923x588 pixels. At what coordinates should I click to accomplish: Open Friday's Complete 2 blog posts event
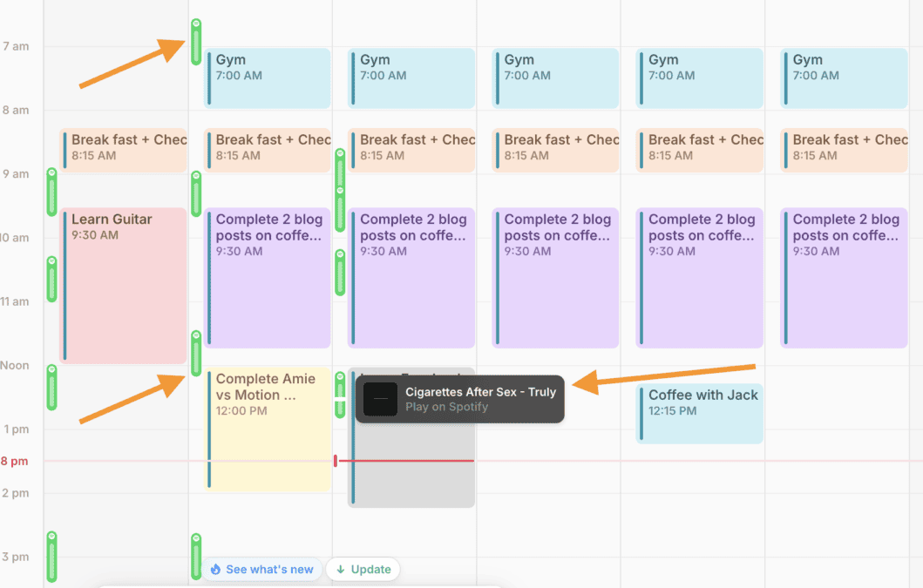(x=843, y=279)
